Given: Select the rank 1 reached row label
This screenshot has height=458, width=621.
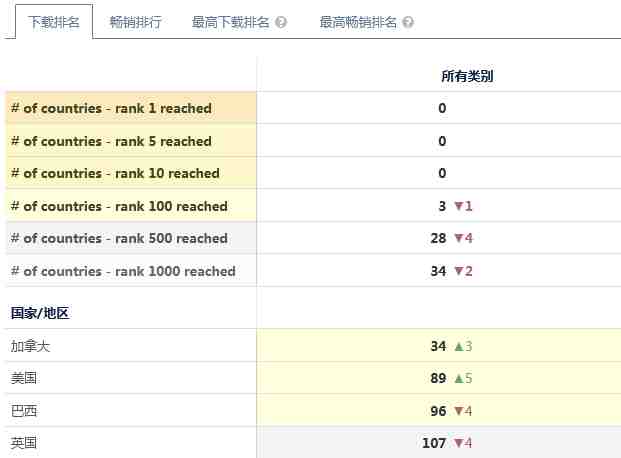Looking at the screenshot, I should 111,108.
